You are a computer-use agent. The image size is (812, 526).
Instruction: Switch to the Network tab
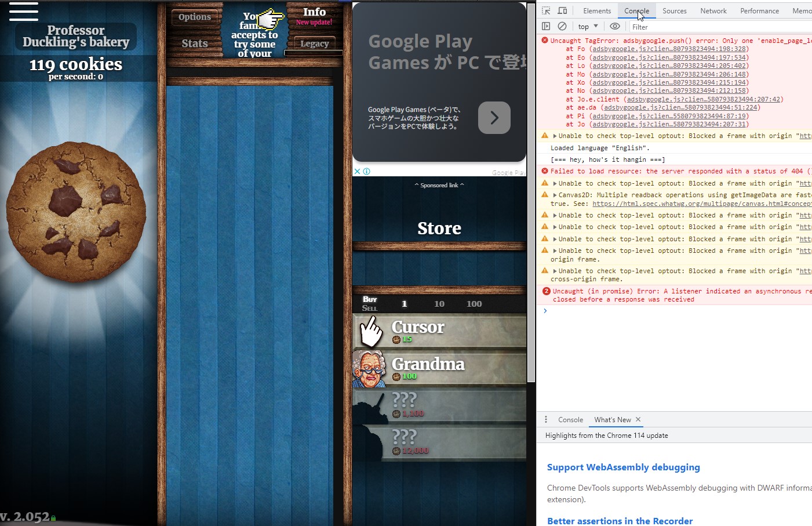(x=713, y=11)
